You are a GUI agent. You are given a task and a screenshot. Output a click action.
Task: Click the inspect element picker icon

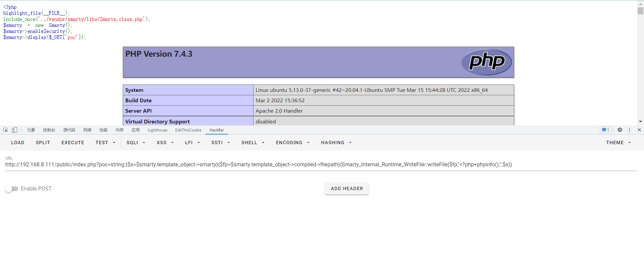(x=6, y=130)
